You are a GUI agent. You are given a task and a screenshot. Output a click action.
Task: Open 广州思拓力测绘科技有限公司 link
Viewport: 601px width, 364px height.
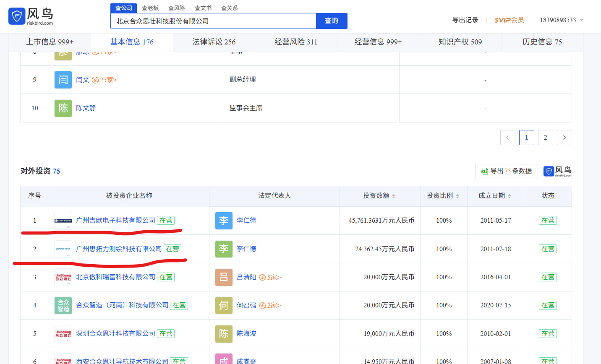[x=119, y=249]
